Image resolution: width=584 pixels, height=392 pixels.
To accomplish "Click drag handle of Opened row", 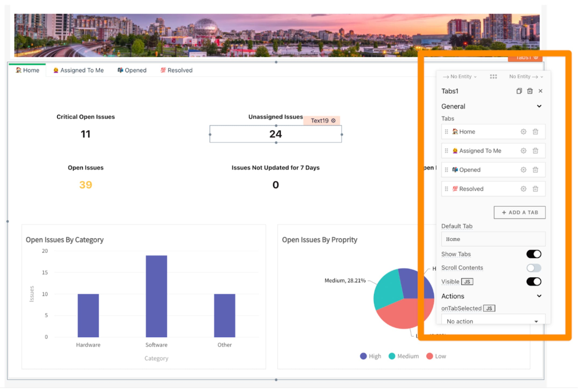I will (x=446, y=170).
